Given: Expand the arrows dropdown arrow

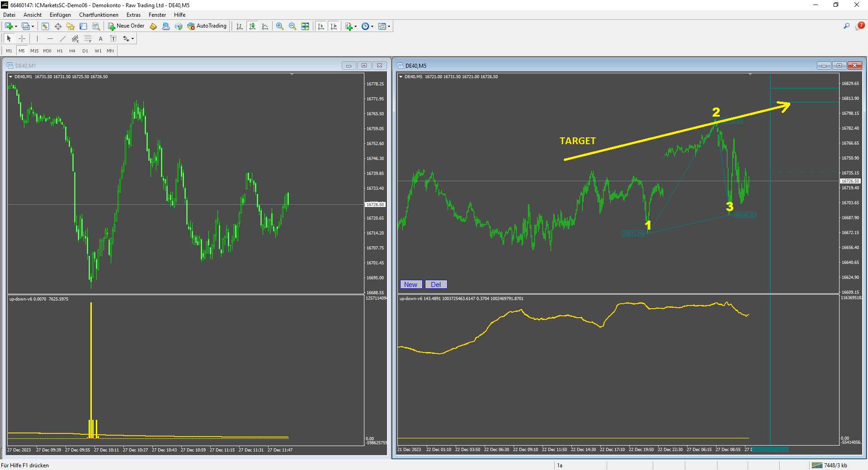Looking at the screenshot, I should pos(132,38).
